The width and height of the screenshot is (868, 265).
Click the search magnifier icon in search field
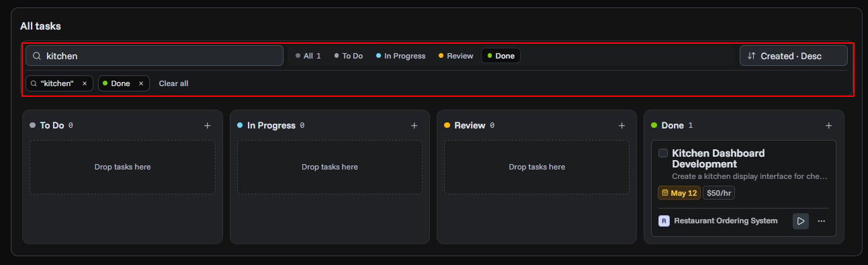[37, 56]
